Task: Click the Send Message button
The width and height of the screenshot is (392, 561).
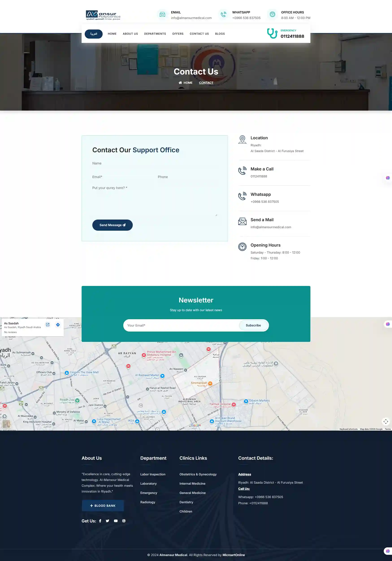Action: [112, 225]
